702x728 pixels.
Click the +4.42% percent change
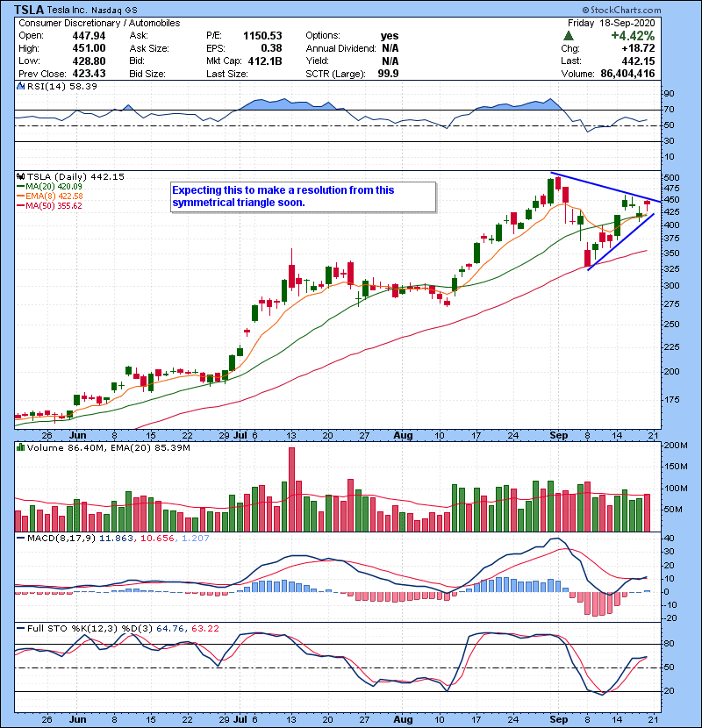(633, 36)
